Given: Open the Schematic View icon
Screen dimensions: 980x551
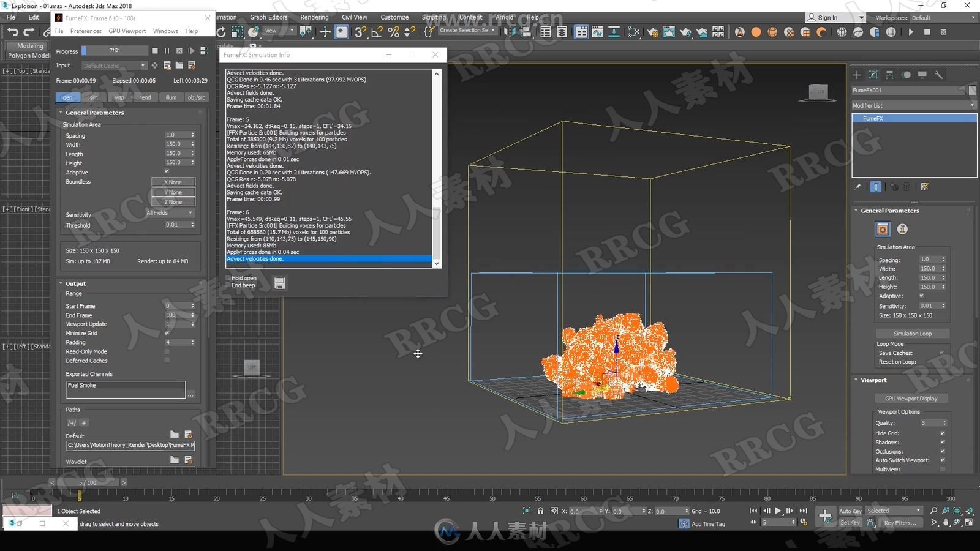Looking at the screenshot, I should coord(614,32).
